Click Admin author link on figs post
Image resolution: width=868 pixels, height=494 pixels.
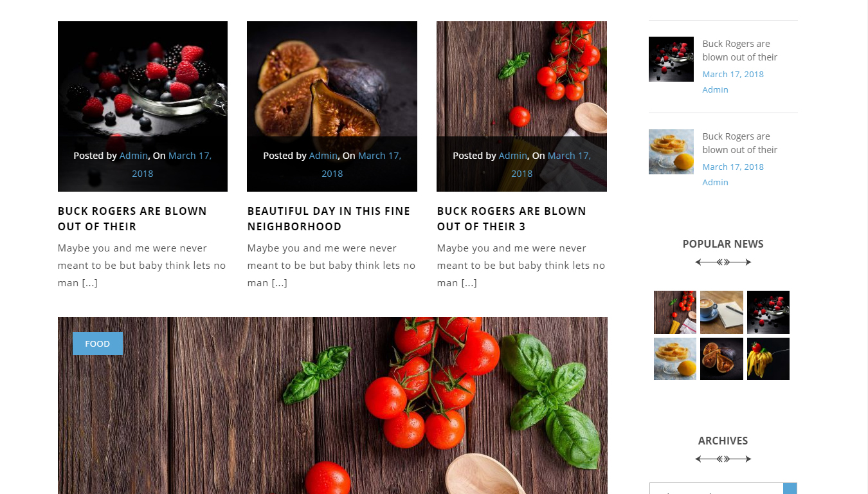click(x=323, y=156)
